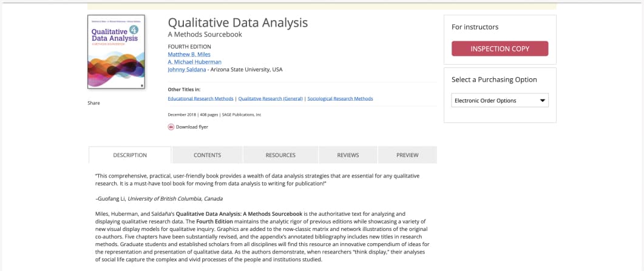The width and height of the screenshot is (644, 271).
Task: Browse Educational Research Methods titles
Action: (200, 98)
